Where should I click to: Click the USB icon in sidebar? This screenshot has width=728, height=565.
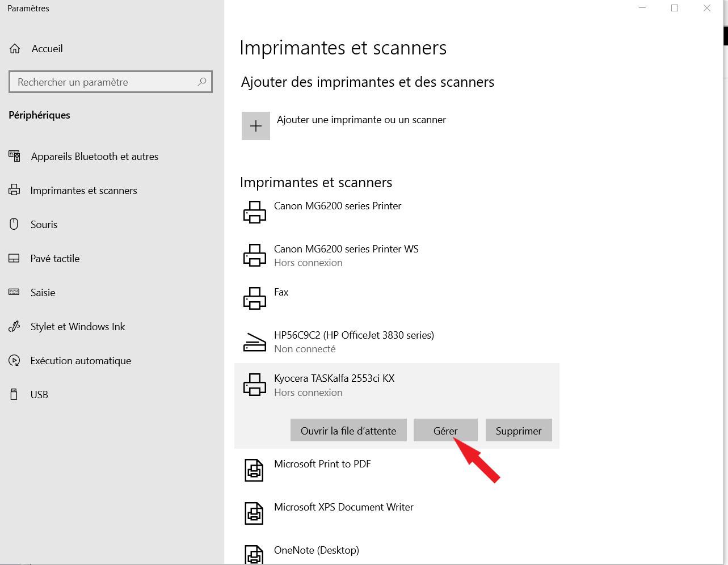pos(14,394)
